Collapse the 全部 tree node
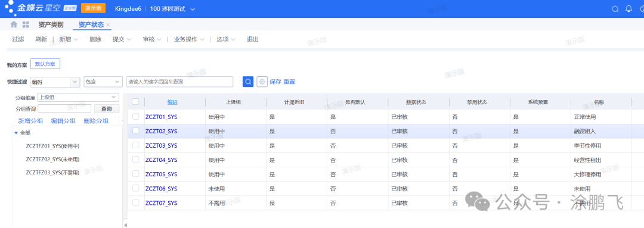 pyautogui.click(x=16, y=133)
